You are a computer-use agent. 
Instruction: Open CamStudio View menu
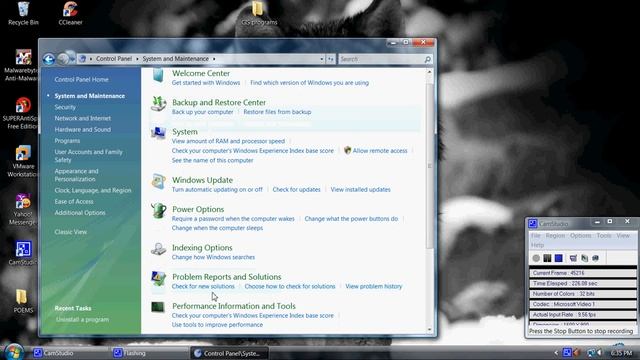pos(623,236)
